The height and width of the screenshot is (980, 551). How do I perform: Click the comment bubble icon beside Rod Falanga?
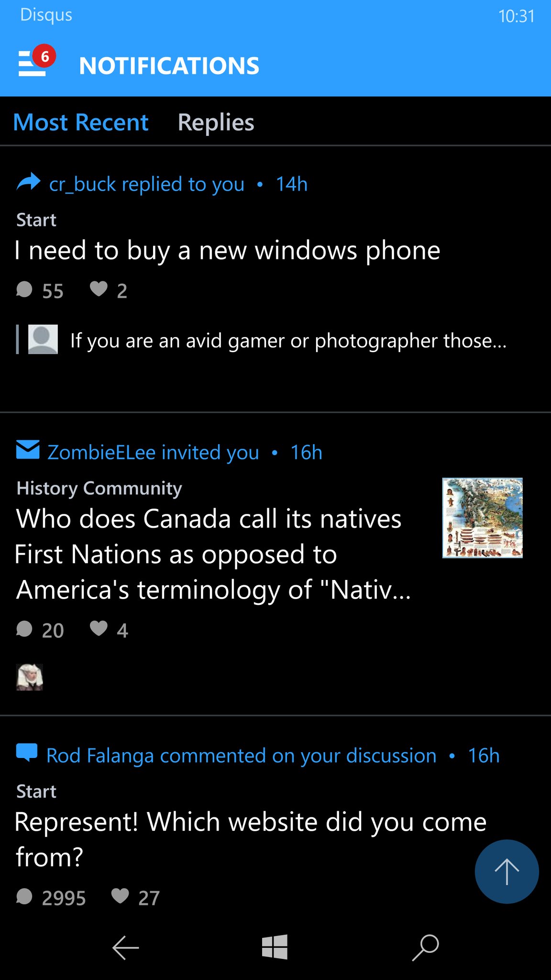pos(27,752)
